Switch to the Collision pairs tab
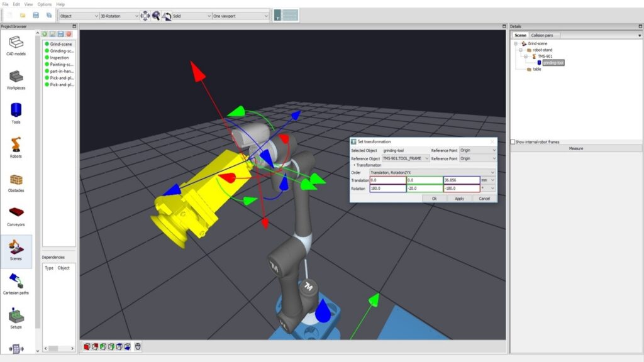The width and height of the screenshot is (644, 362). (x=545, y=35)
